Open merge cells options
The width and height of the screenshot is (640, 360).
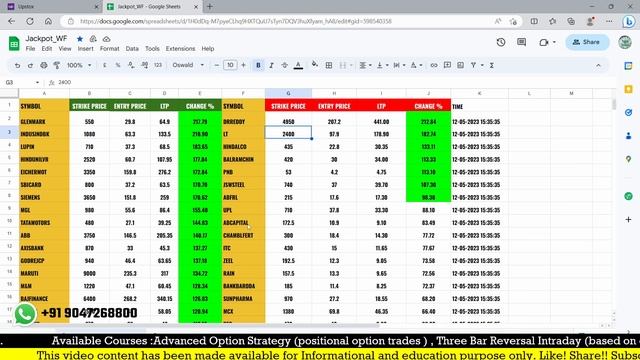(x=345, y=65)
